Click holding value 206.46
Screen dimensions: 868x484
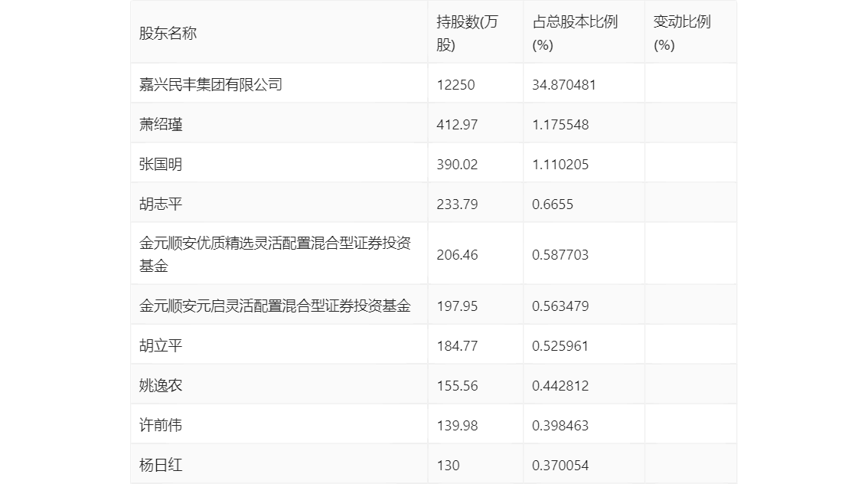tap(457, 255)
